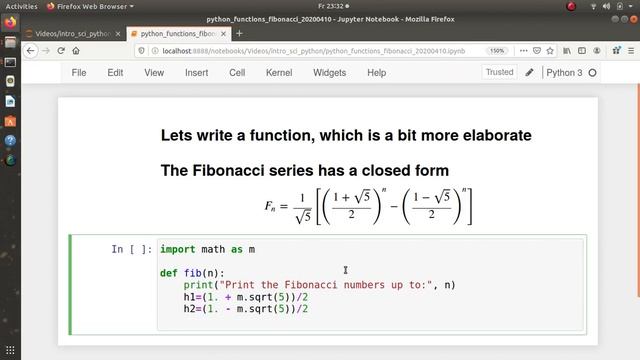
Task: Select the 'In [ ]:' cell prompt
Action: (131, 249)
